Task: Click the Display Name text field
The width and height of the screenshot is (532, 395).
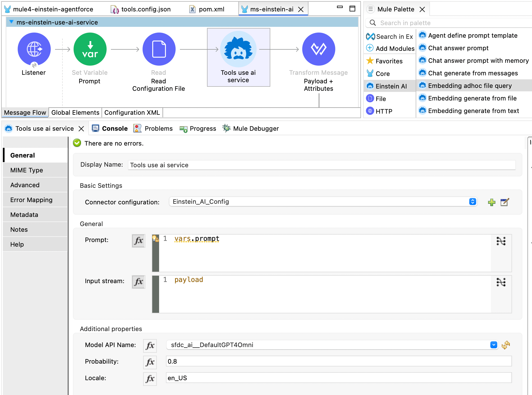Action: (x=322, y=165)
